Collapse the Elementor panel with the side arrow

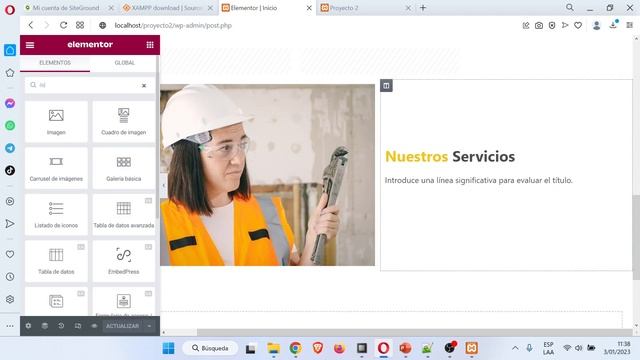(x=163, y=185)
